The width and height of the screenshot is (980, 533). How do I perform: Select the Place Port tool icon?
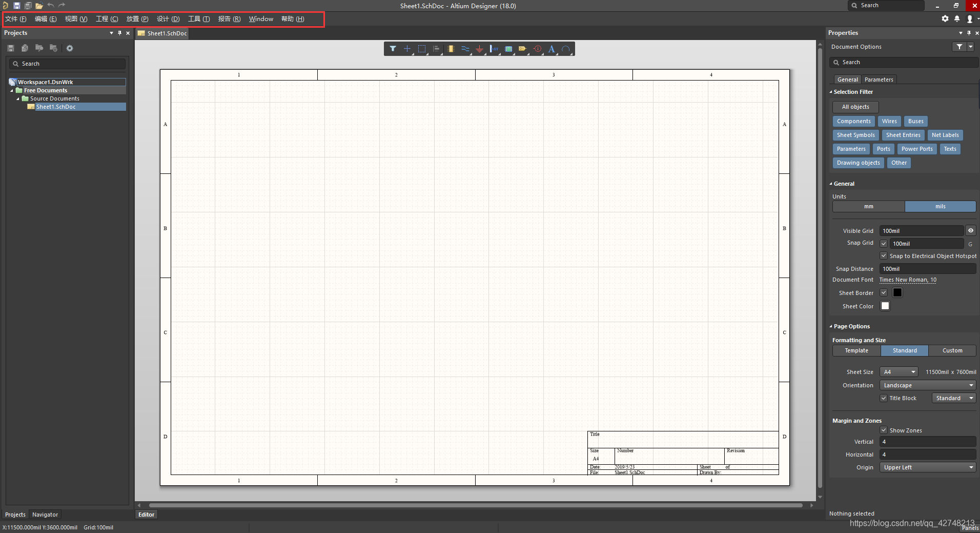tap(522, 49)
